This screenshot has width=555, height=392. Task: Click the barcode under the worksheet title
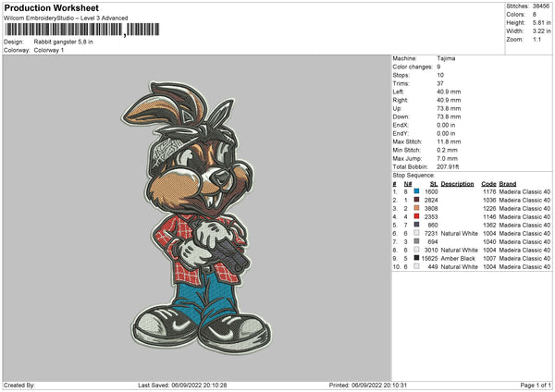click(x=82, y=30)
